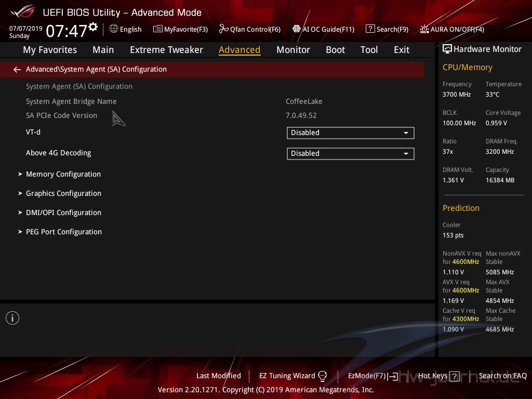Click the 153 pts cooler score

click(453, 235)
